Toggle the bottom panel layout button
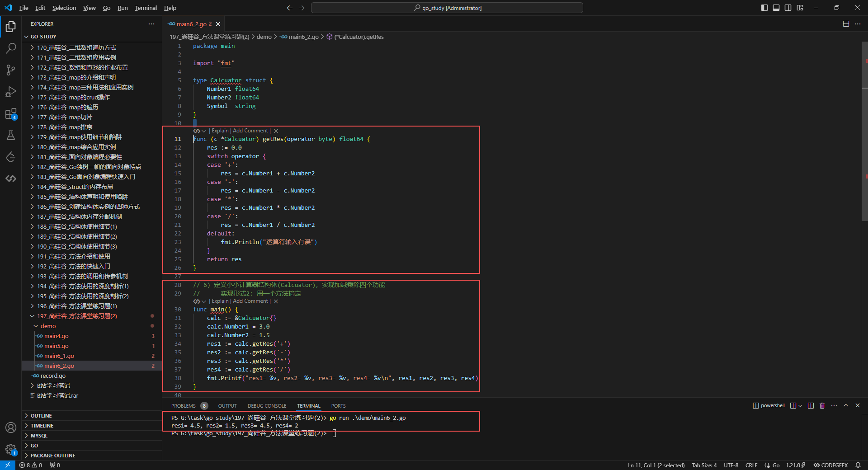This screenshot has width=868, height=470. [x=776, y=8]
